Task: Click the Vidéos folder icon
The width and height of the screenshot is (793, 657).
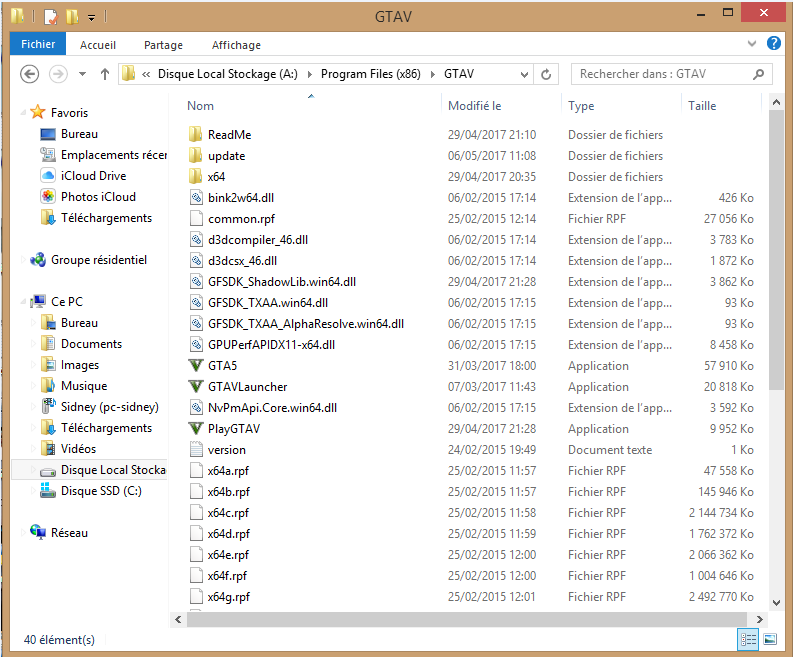Action: (48, 448)
